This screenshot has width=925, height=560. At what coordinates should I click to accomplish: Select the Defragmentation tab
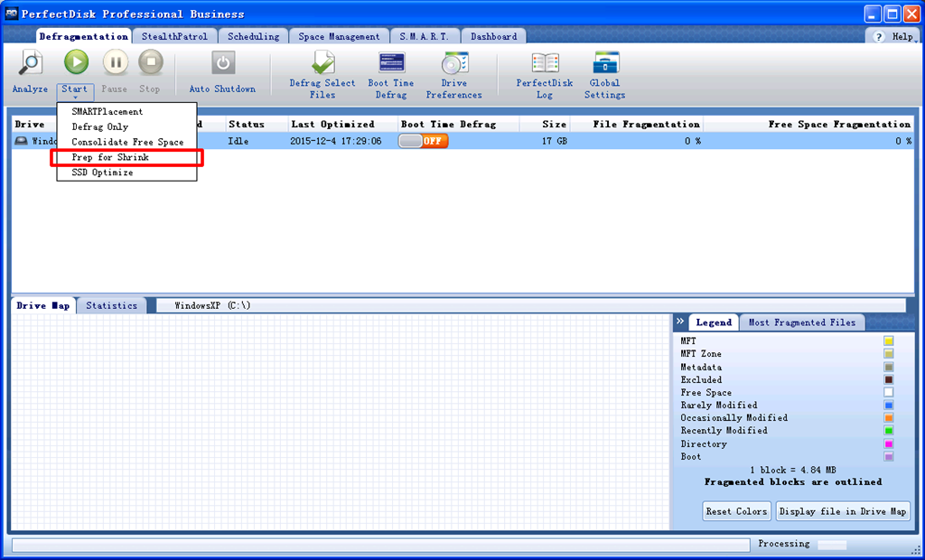[84, 36]
